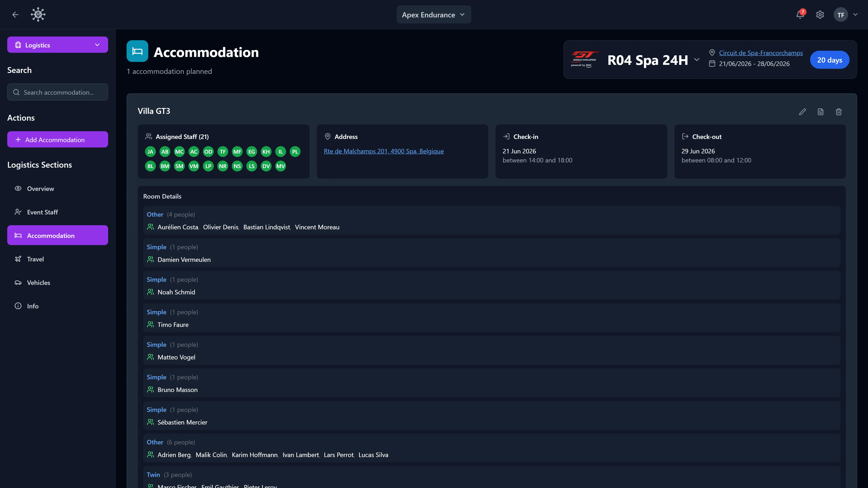The height and width of the screenshot is (488, 868).
Task: Select the KH staff avatar
Action: pyautogui.click(x=266, y=152)
